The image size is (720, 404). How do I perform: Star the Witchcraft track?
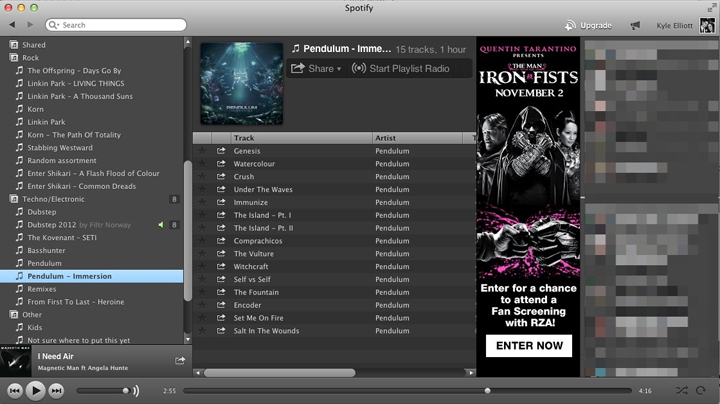202,266
